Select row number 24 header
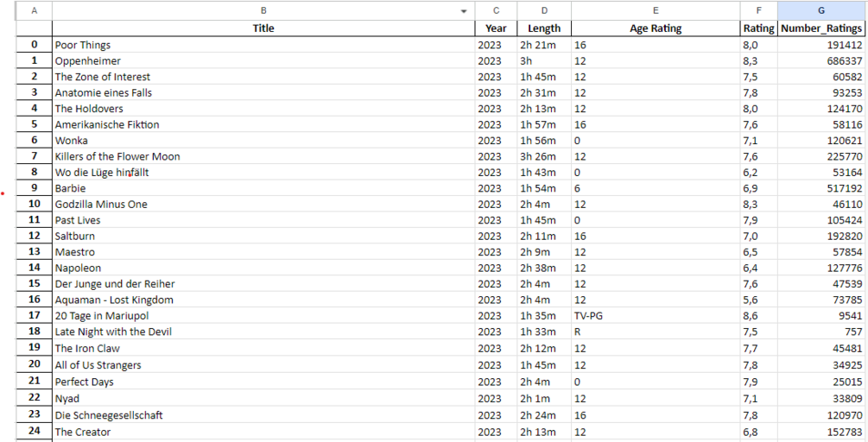Image resolution: width=868 pixels, height=442 pixels. [x=34, y=432]
